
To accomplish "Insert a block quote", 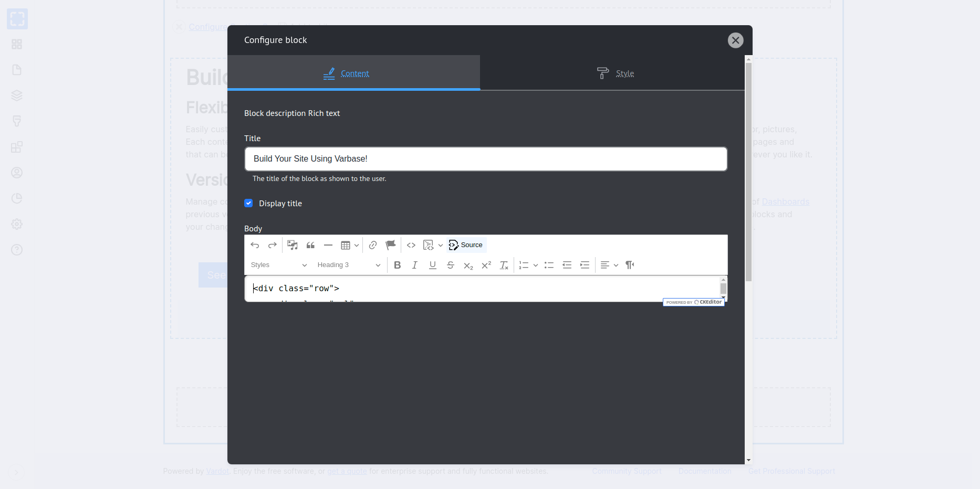I will pyautogui.click(x=311, y=245).
